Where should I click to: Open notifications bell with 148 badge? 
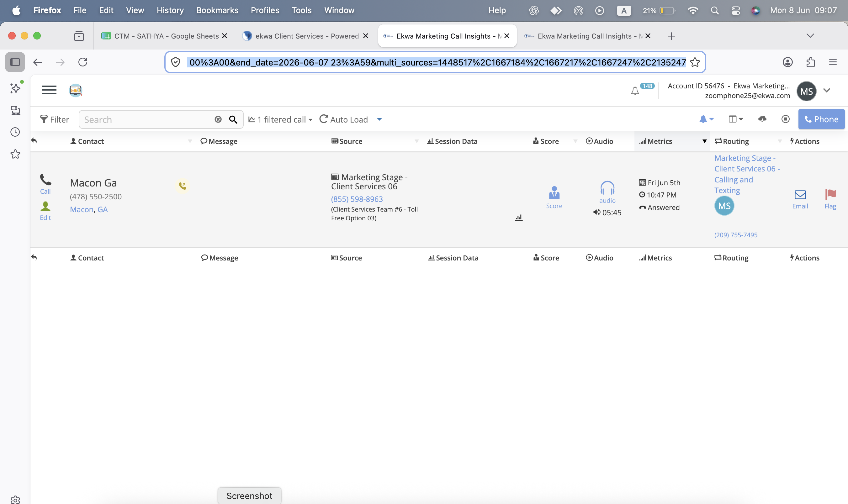tap(635, 91)
